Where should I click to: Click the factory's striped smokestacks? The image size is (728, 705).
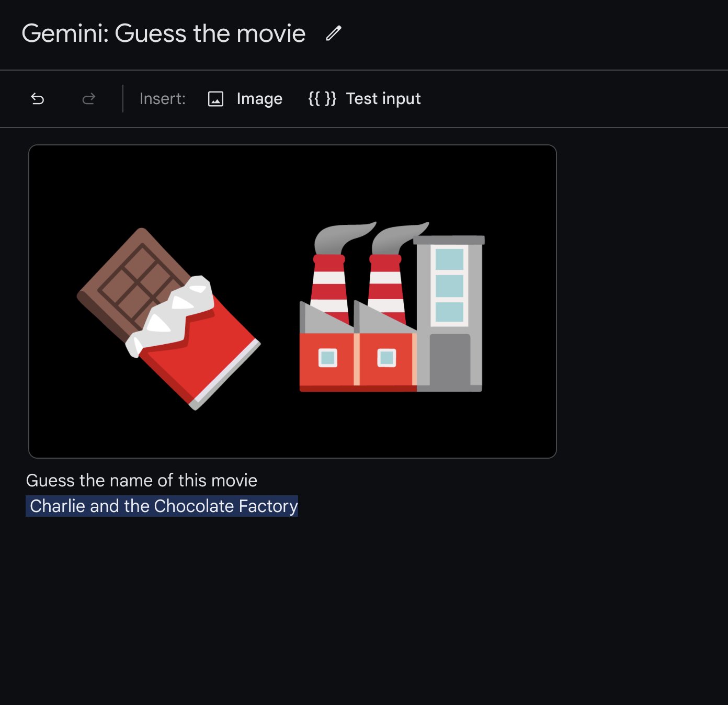pos(358,289)
